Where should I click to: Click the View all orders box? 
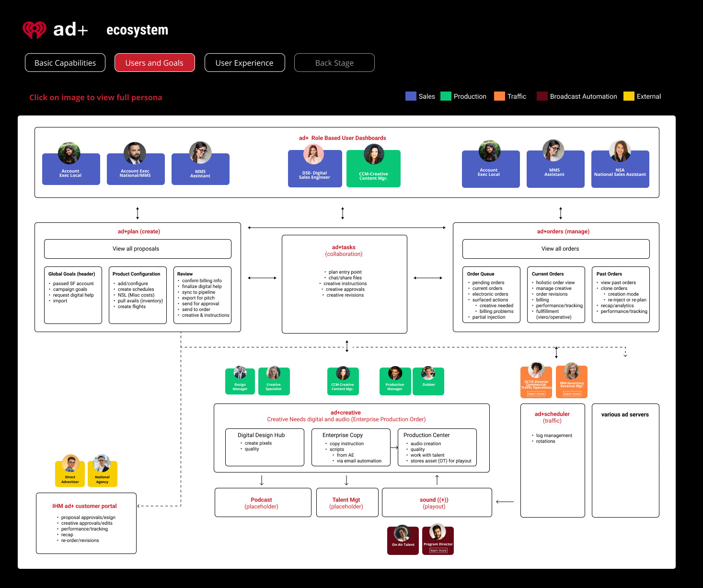click(556, 249)
